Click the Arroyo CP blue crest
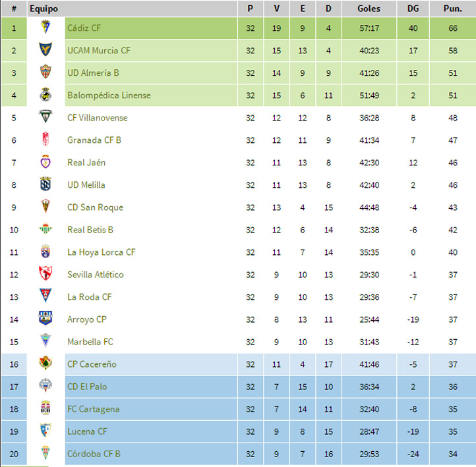 [45, 318]
